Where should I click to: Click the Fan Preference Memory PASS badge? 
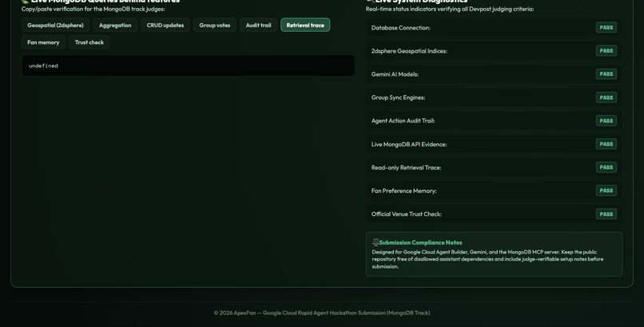point(606,190)
